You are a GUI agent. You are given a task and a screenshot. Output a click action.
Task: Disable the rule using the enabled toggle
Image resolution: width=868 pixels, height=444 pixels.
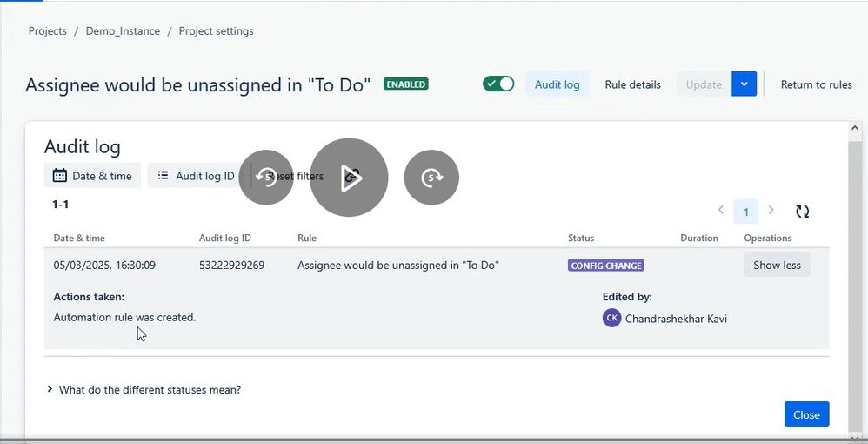click(x=498, y=84)
